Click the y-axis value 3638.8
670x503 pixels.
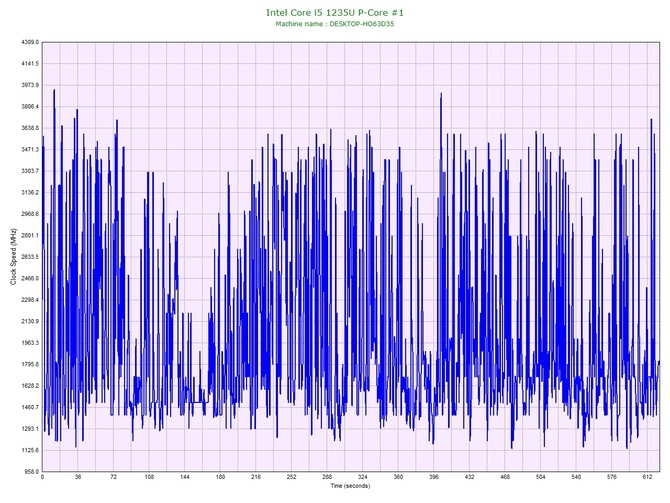30,128
